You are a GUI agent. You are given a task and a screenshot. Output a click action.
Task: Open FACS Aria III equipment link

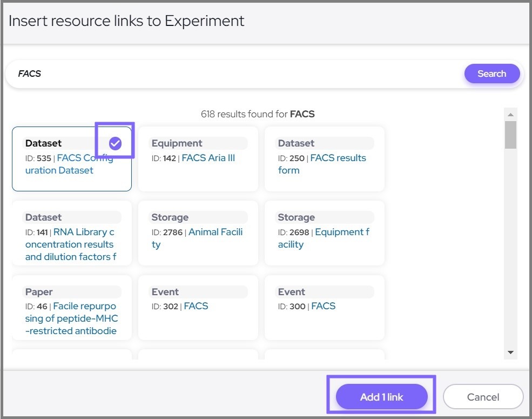[x=208, y=158]
